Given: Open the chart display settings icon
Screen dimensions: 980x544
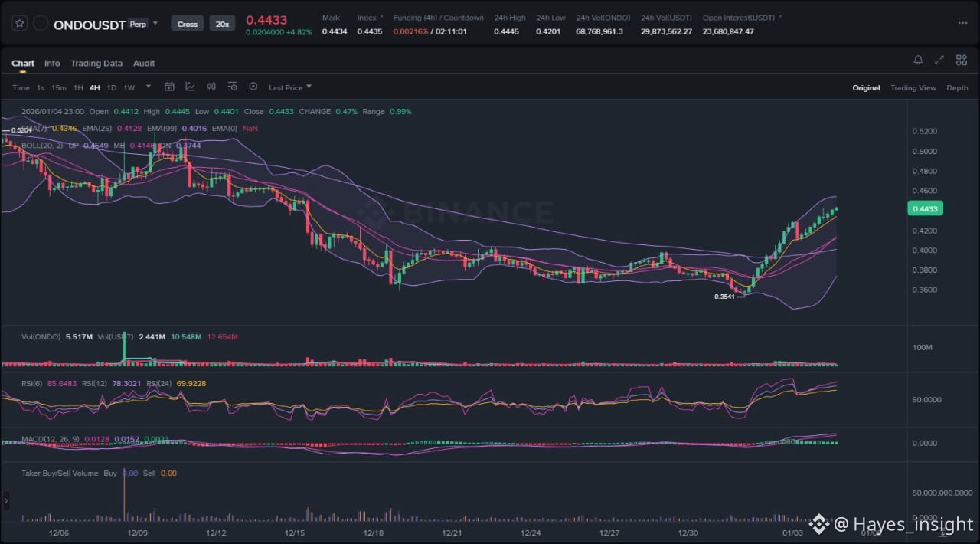Looking at the screenshot, I should [x=232, y=87].
